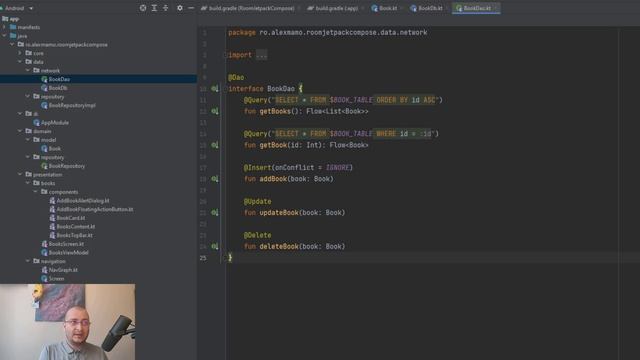Image resolution: width=640 pixels, height=360 pixels.
Task: Click the Kotlin file icon of BookDb in tree
Action: (x=44, y=88)
